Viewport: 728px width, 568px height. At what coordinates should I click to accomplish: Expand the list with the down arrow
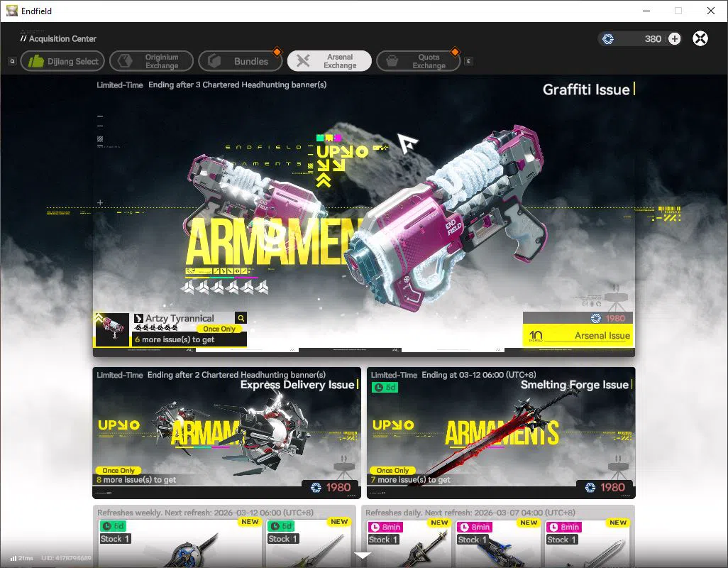362,555
